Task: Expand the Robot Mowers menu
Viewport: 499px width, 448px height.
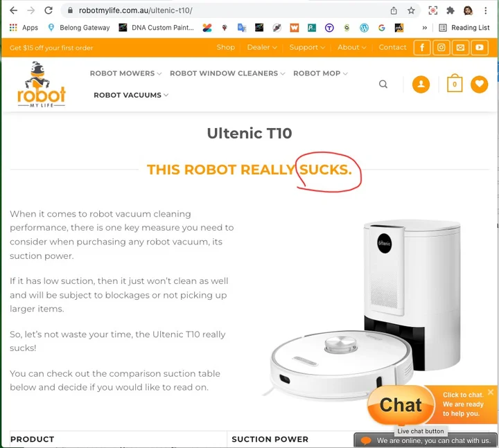Action: point(125,73)
